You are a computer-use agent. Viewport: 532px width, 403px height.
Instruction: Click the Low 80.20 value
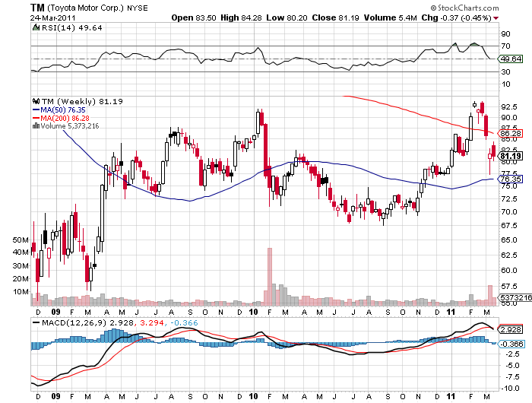click(x=287, y=17)
